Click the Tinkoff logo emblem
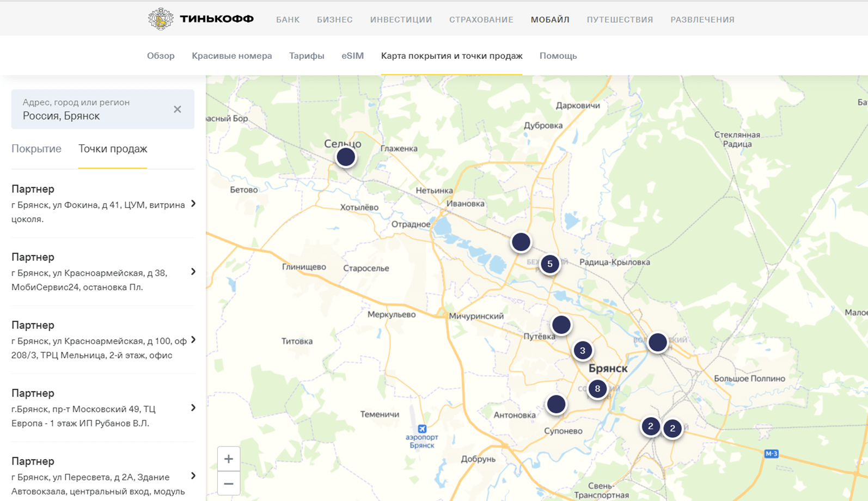Image resolution: width=868 pixels, height=501 pixels. (x=161, y=19)
